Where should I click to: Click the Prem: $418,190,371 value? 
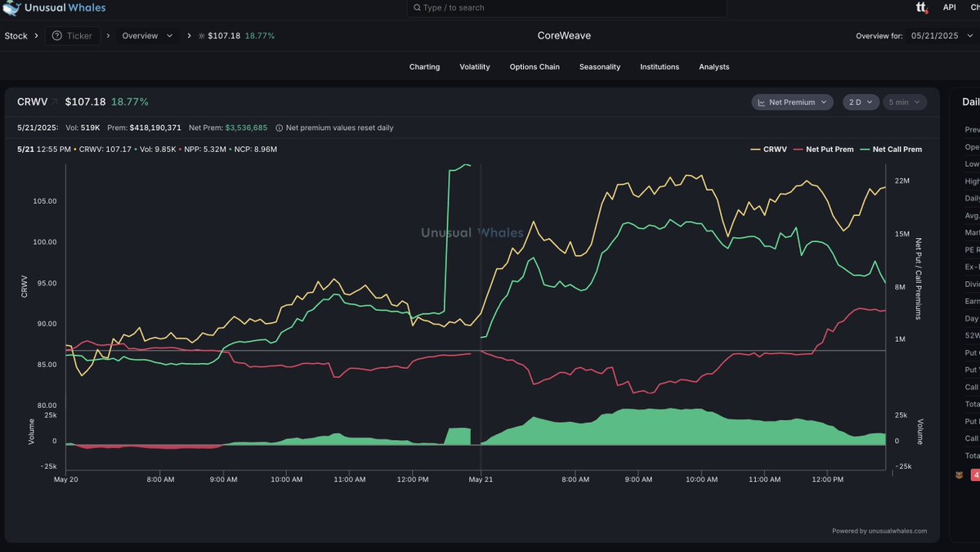[144, 128]
